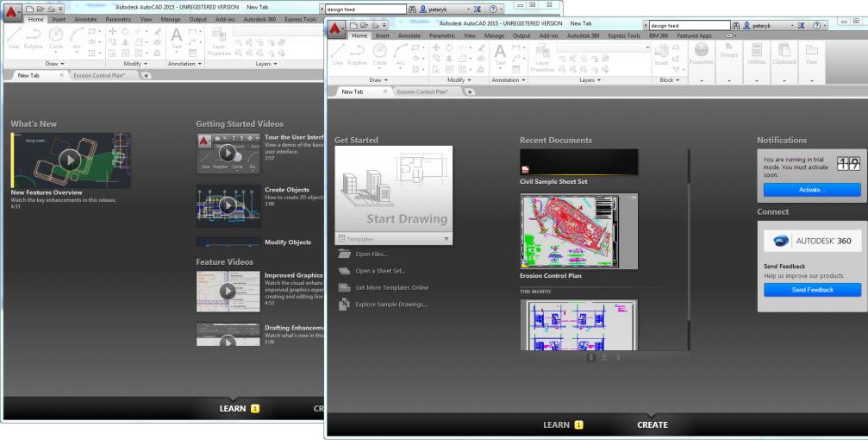This screenshot has height=440, width=868.
Task: Select the Line tool in back window
Action: 14,38
